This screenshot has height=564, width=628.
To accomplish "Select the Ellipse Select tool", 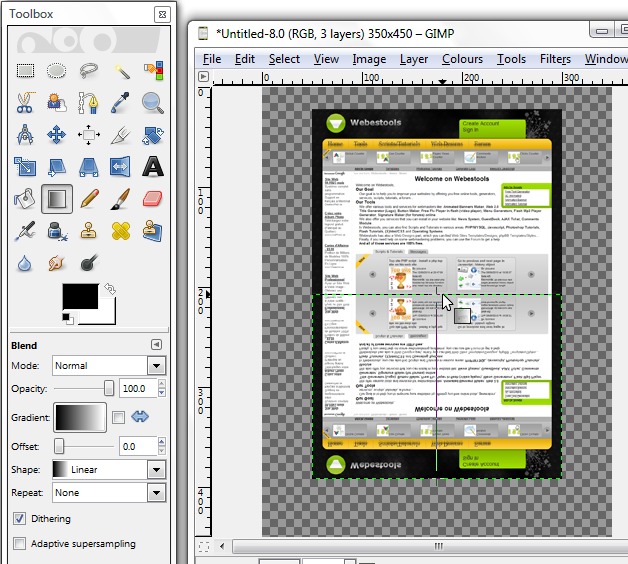I will (56, 70).
